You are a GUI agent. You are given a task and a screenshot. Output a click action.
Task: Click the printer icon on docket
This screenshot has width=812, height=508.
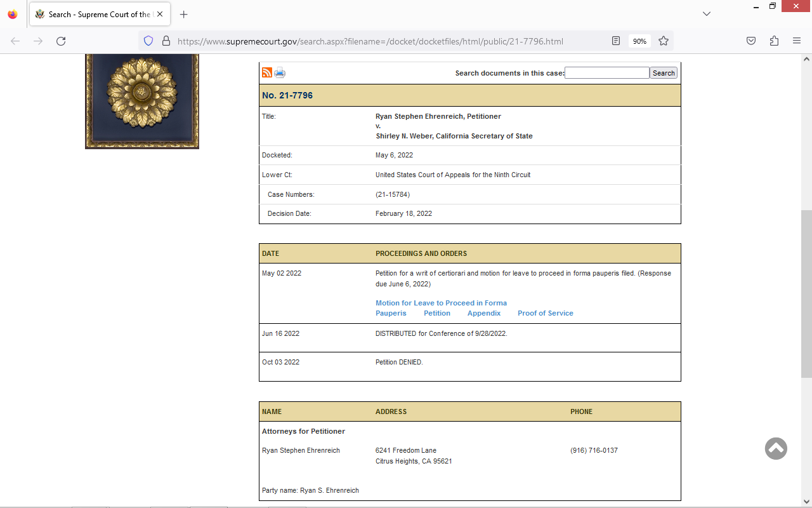280,72
